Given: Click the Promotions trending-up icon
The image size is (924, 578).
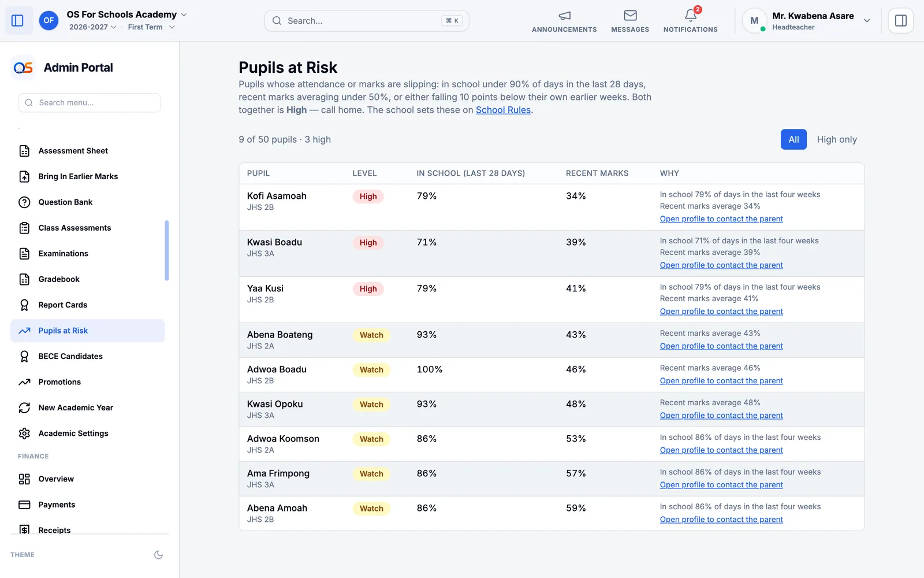Looking at the screenshot, I should (24, 382).
